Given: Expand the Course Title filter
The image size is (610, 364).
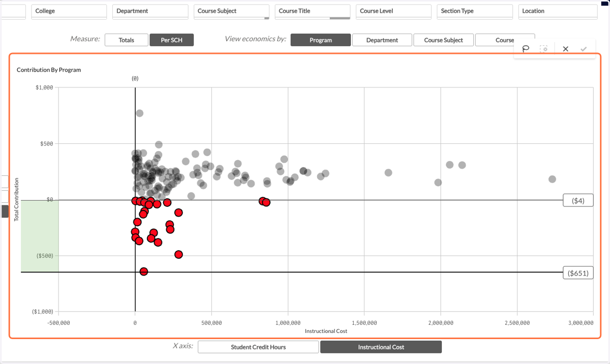Looking at the screenshot, I should (313, 11).
